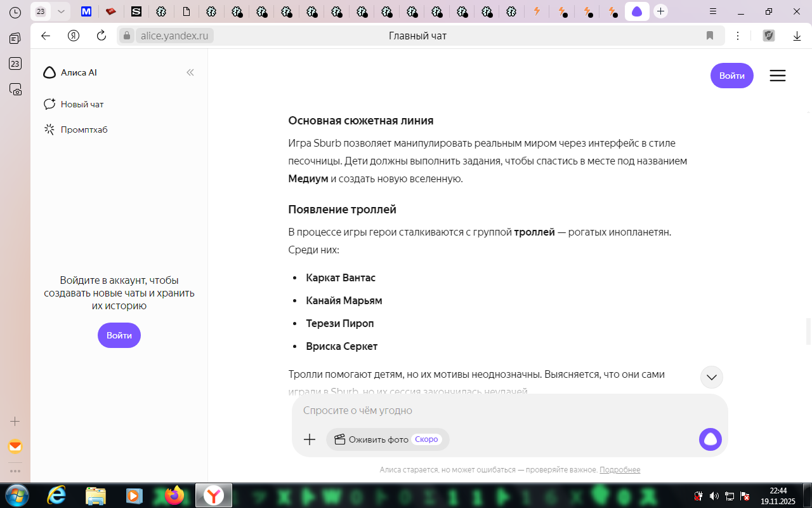Click the top-right Войти button

pos(732,76)
